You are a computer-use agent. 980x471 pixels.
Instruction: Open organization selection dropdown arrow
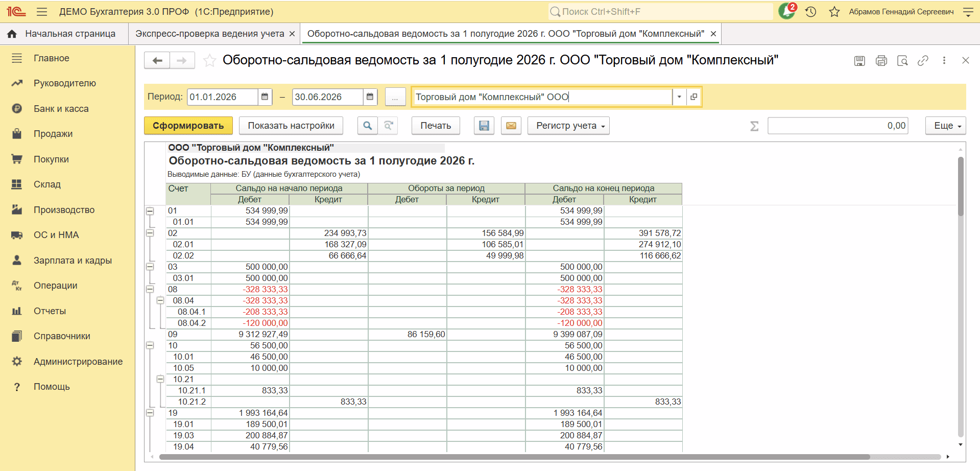click(x=679, y=97)
